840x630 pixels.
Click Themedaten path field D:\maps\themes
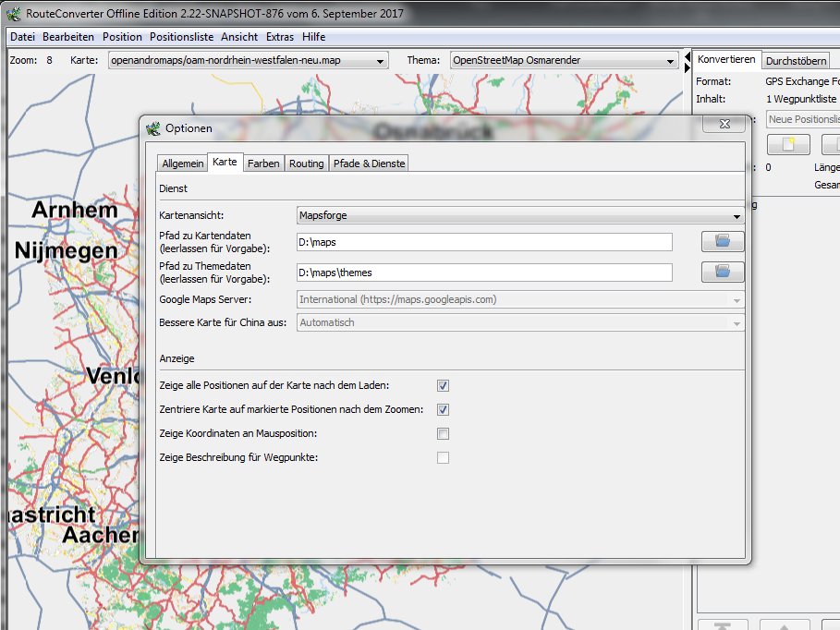484,273
